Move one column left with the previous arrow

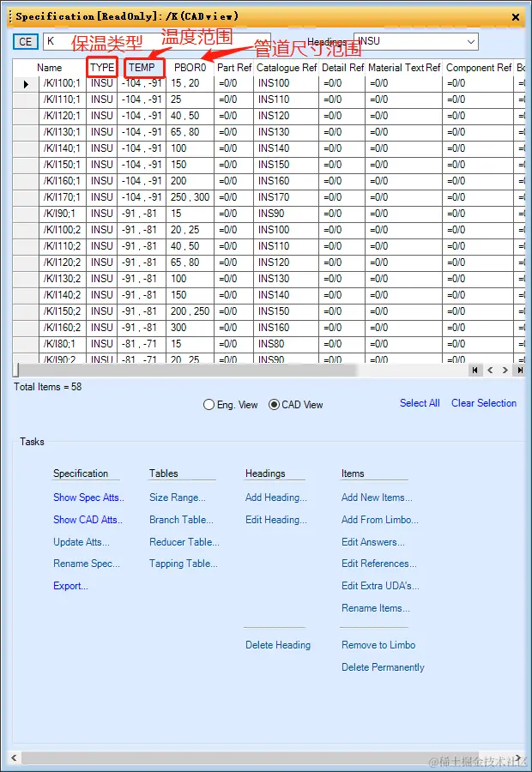point(490,371)
